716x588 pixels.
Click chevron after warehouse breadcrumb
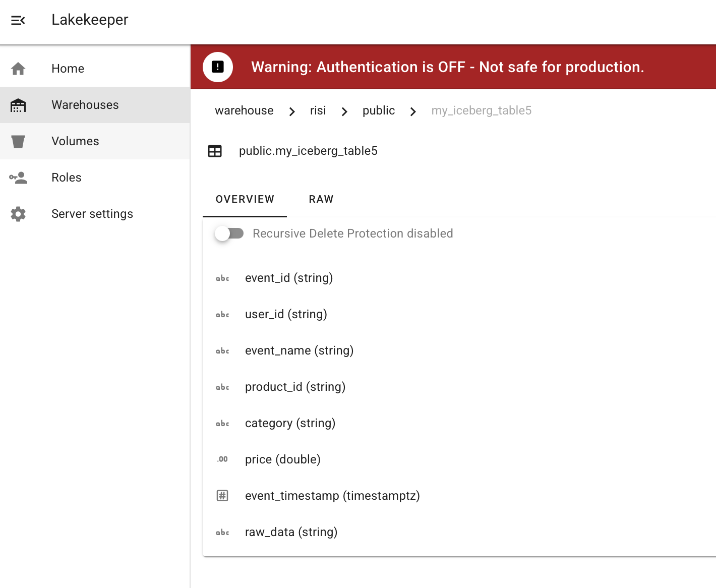(x=292, y=111)
